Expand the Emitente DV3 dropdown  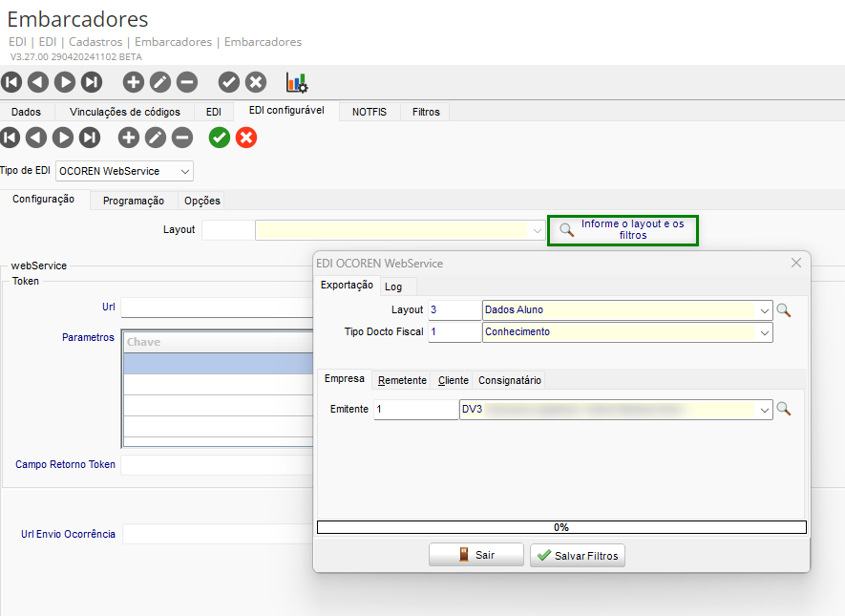(764, 410)
